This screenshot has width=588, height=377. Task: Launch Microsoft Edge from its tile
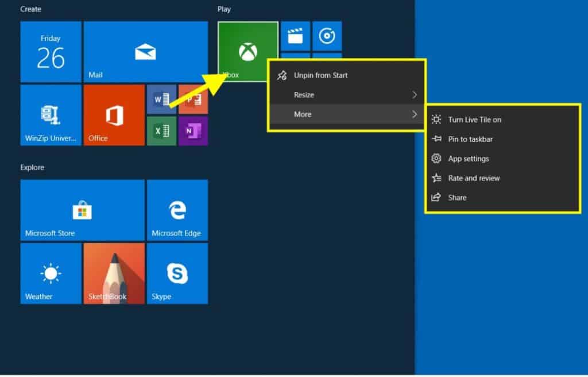click(178, 210)
